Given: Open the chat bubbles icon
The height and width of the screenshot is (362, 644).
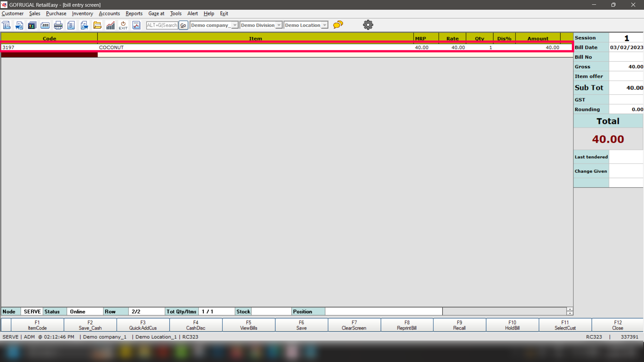Looking at the screenshot, I should (338, 25).
